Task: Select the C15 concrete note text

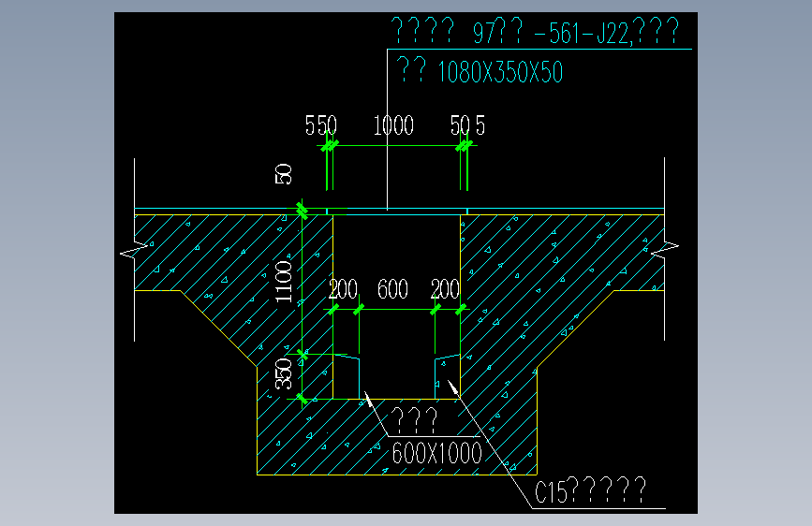Action: [590, 490]
